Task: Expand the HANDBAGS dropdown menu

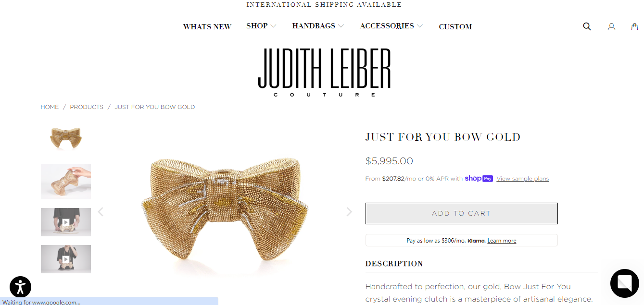Action: point(318,26)
